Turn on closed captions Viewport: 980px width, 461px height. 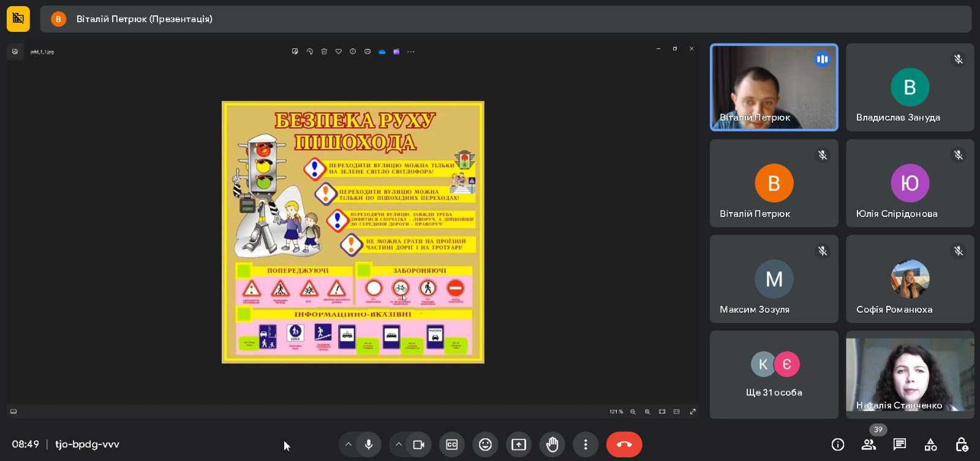(452, 444)
